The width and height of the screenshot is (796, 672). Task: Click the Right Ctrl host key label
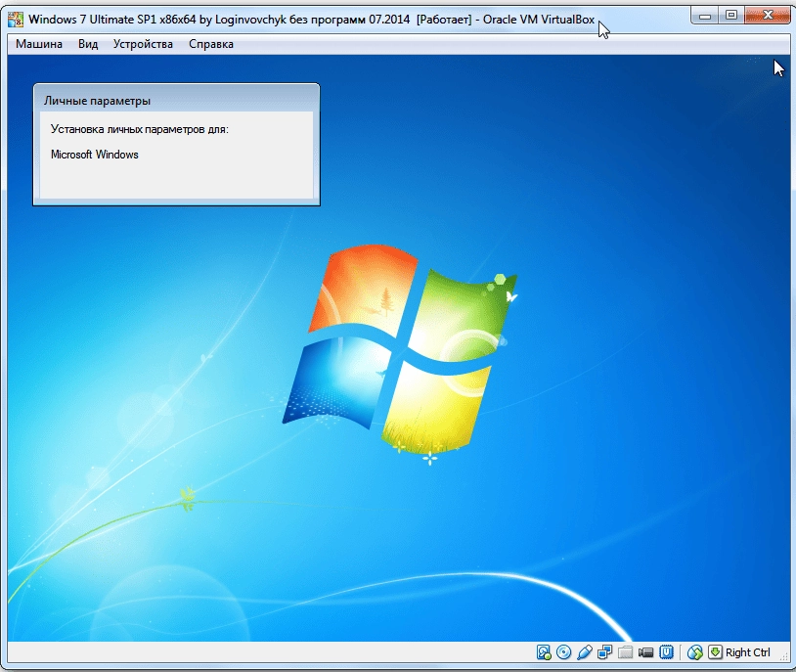tap(748, 652)
